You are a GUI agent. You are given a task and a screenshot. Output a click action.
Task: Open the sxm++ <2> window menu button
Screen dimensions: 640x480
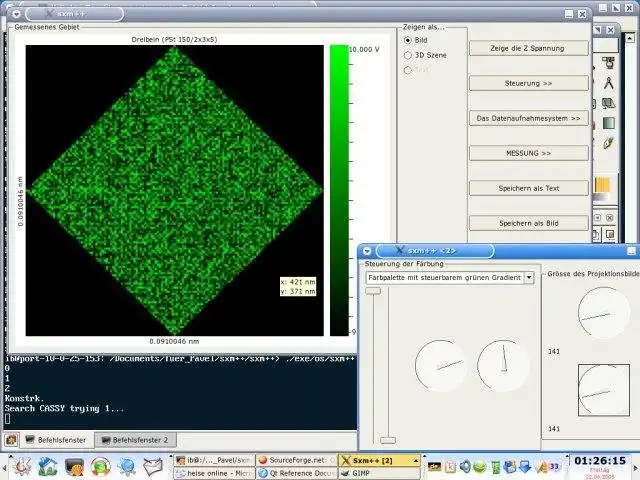coord(367,251)
